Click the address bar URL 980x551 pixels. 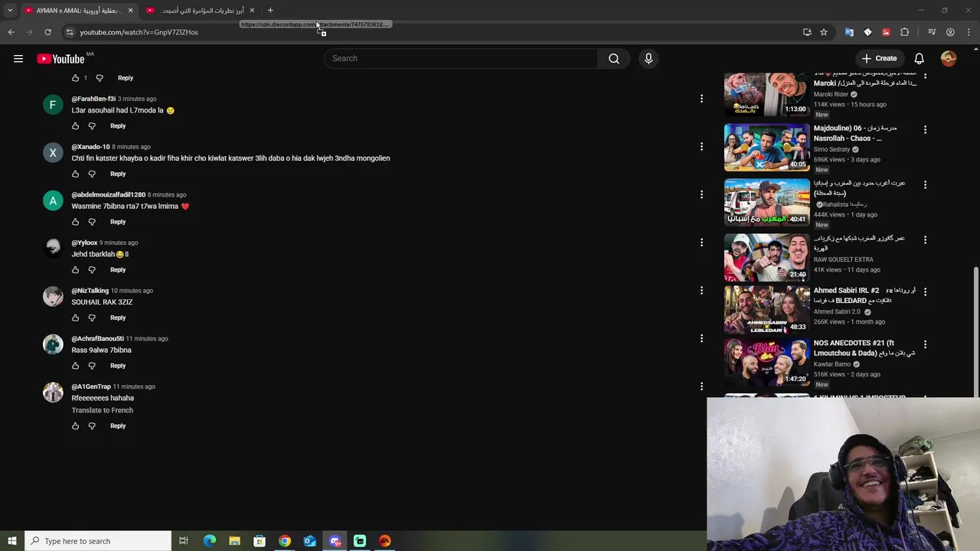139,32
